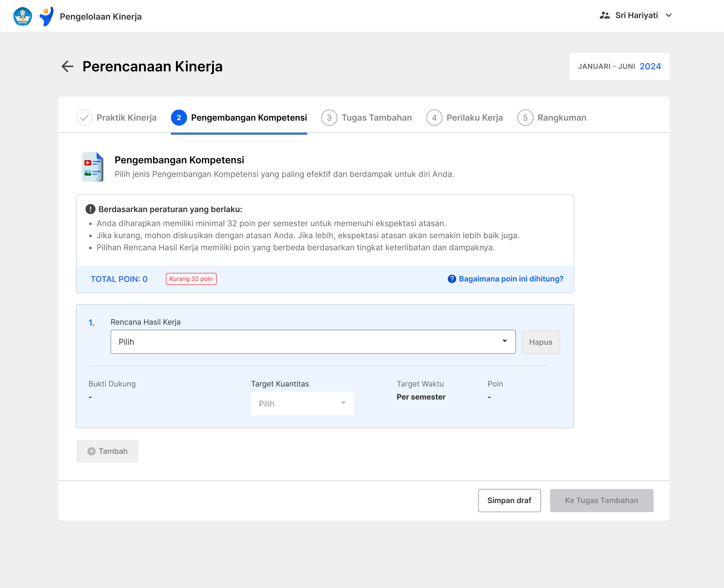Click the question mark help icon
Screen dimensions: 724x588
451,279
